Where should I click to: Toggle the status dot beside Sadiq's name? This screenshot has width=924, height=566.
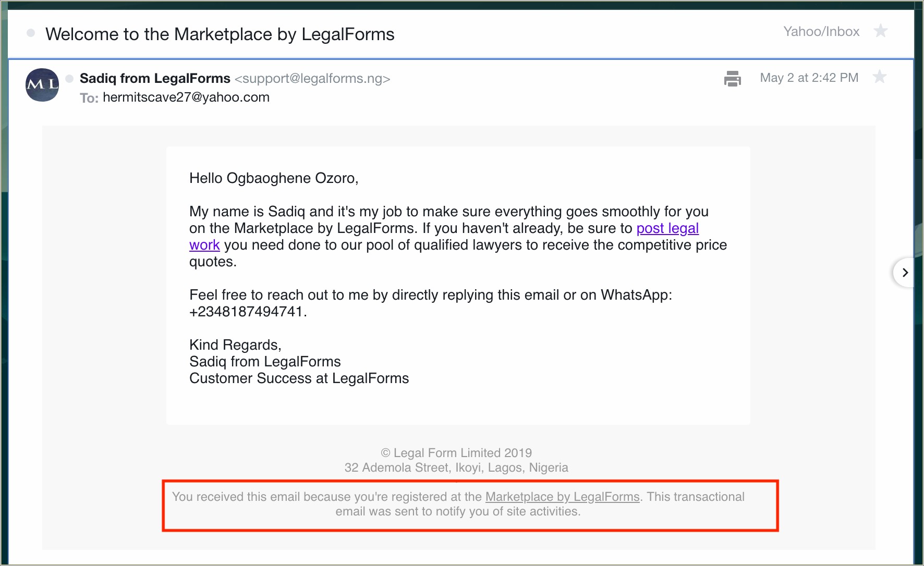click(x=69, y=79)
